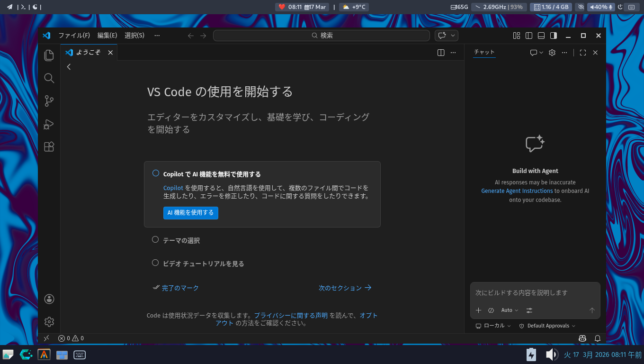Image resolution: width=644 pixels, height=364 pixels.
Task: Send the chat message with arrow button
Action: pyautogui.click(x=592, y=310)
